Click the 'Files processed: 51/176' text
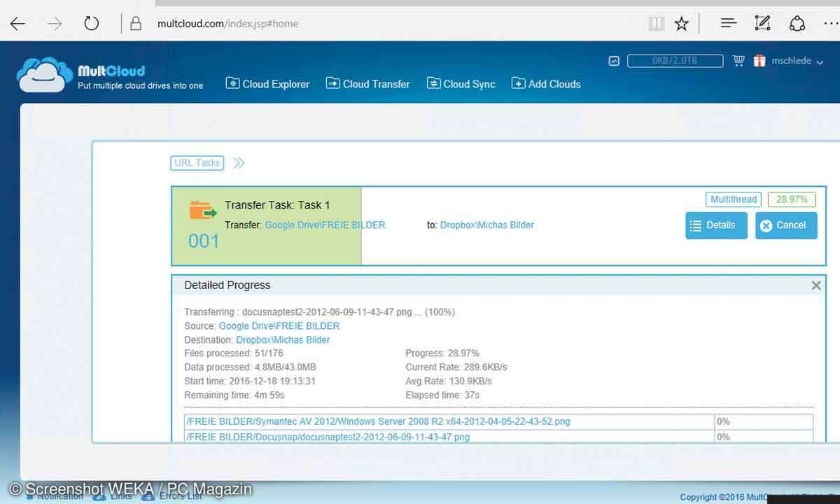 (x=234, y=353)
